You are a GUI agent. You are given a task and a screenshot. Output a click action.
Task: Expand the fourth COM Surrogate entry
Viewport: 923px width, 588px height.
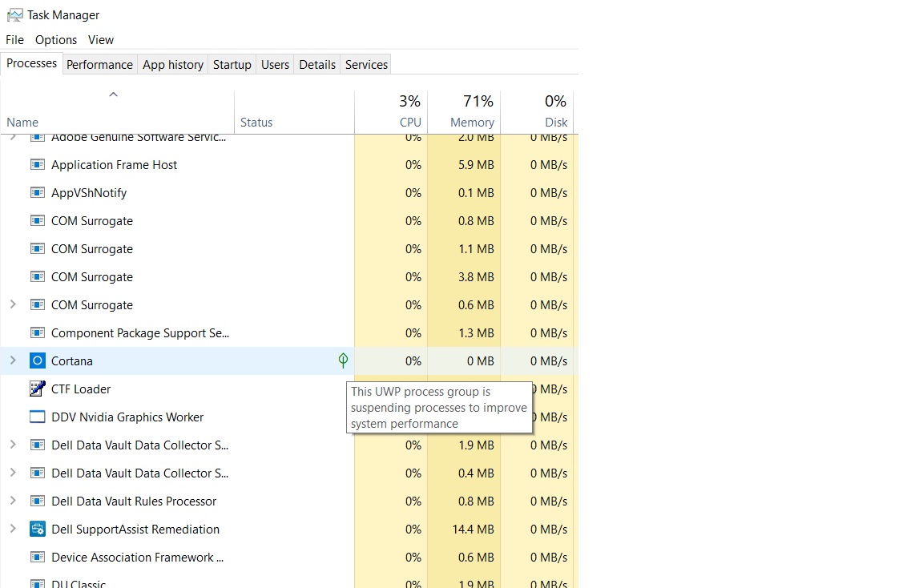[x=14, y=304]
